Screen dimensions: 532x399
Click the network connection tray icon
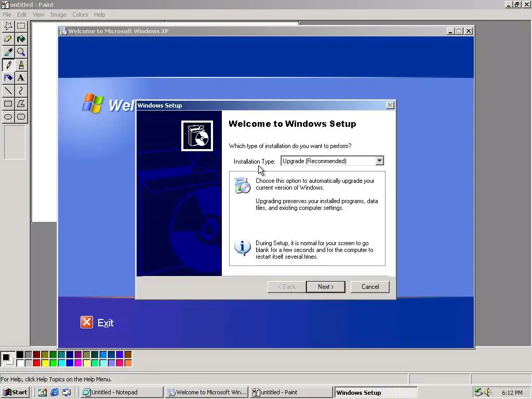478,392
